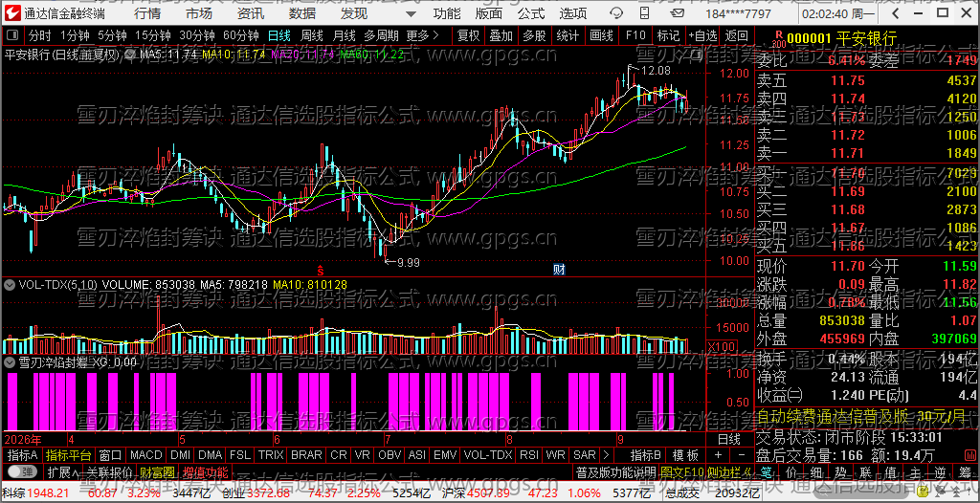
Task: Switch to the 指标B tab
Action: (x=646, y=455)
